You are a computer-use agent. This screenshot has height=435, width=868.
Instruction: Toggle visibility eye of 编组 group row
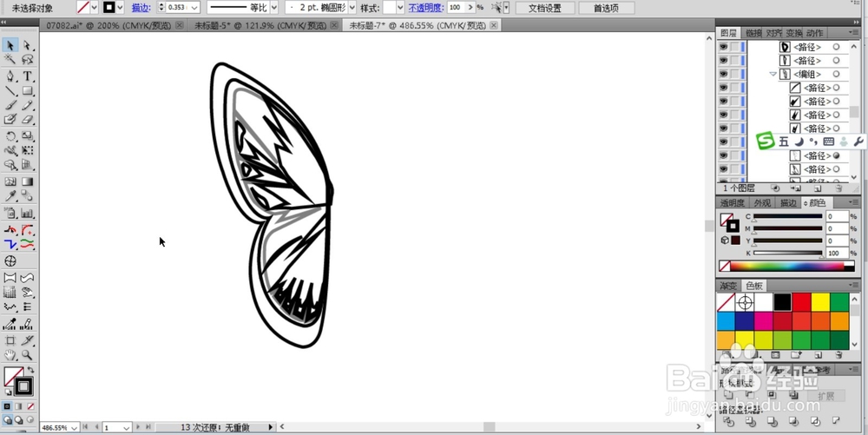[724, 74]
